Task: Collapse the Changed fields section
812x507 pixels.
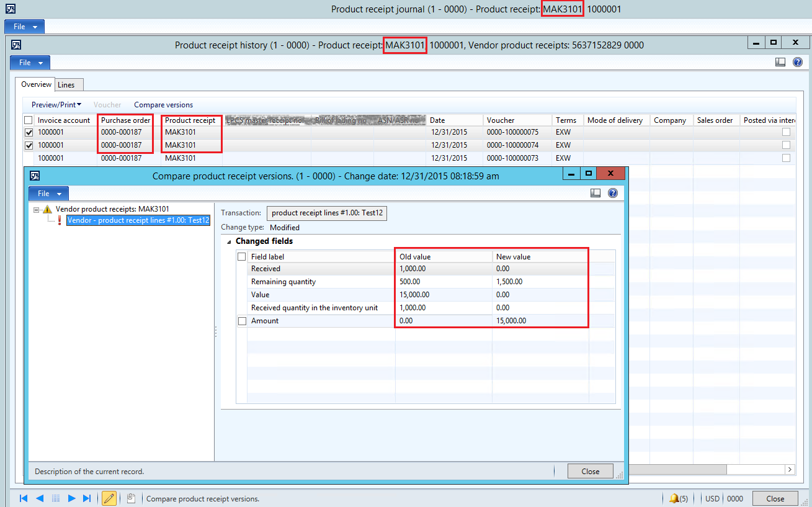Action: coord(228,241)
